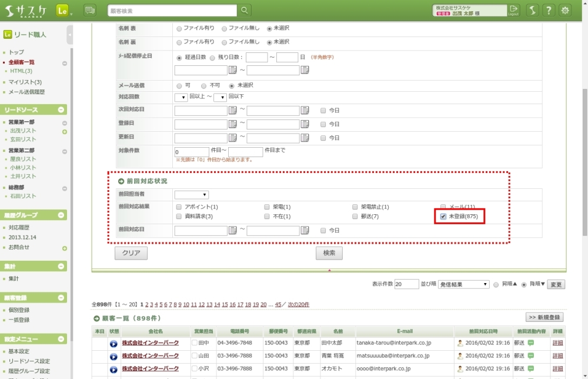
Task: Collapse the リードソース sidebar section
Action: coord(61,110)
